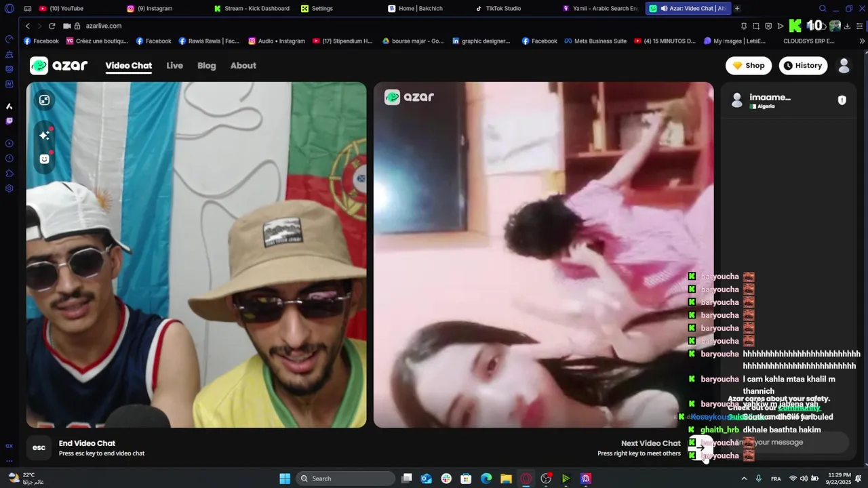Open the sidebar history clock icon

point(9,159)
